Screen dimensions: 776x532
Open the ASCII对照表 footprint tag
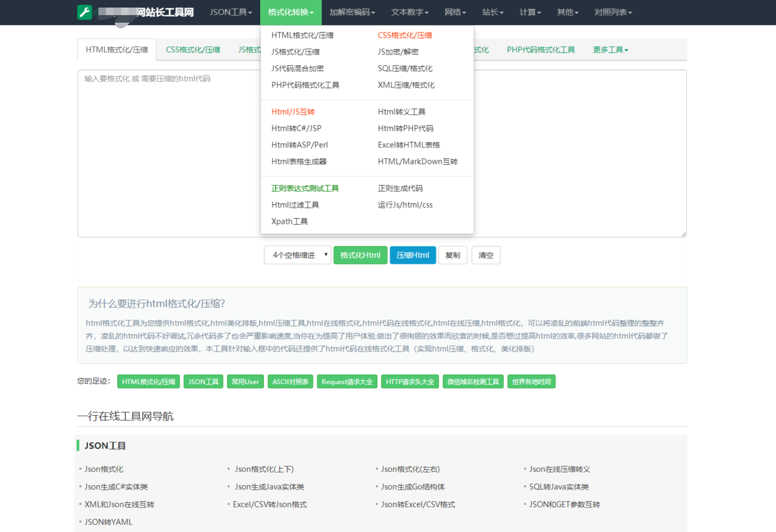pos(290,381)
